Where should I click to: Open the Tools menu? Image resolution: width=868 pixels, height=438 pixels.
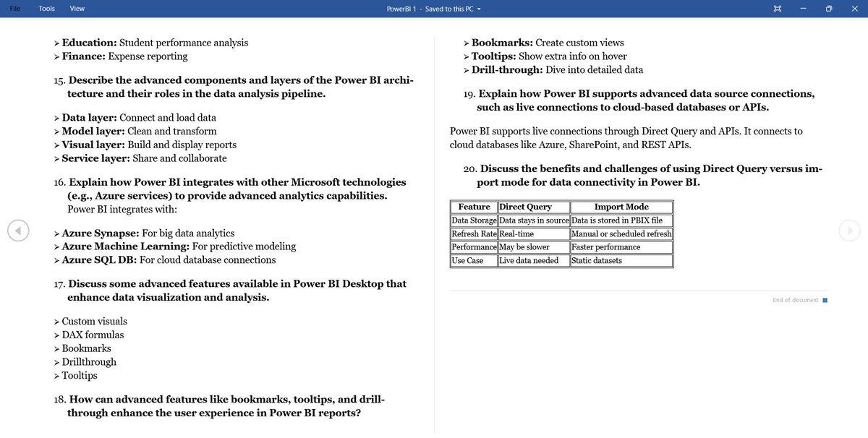pyautogui.click(x=46, y=8)
